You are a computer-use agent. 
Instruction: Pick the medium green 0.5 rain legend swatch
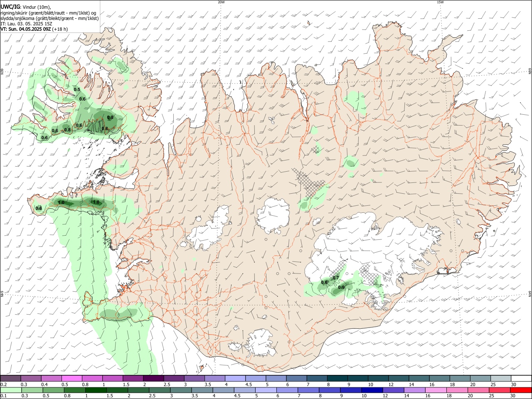54,390
